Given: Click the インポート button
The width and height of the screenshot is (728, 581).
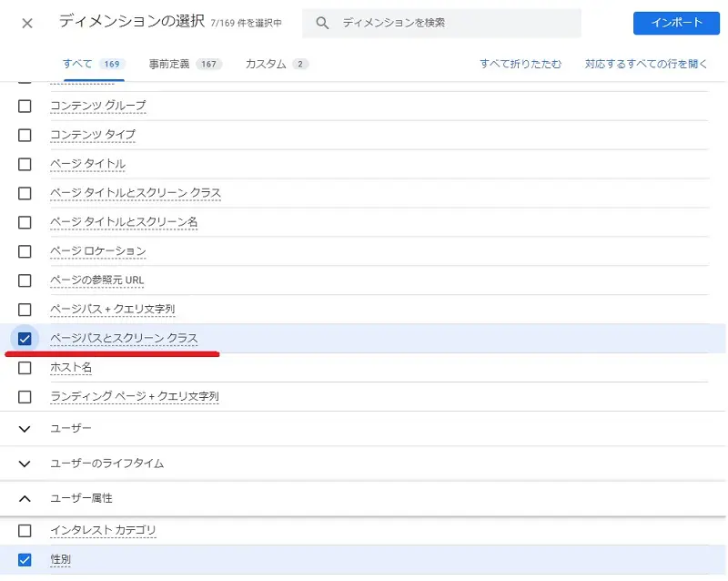Looking at the screenshot, I should tap(676, 23).
